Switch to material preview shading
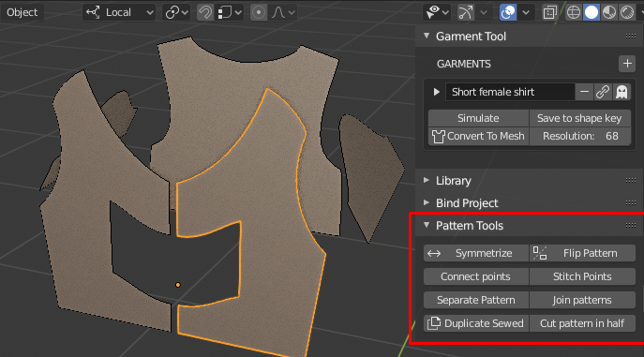Screen dimensions: 644x357 609,12
